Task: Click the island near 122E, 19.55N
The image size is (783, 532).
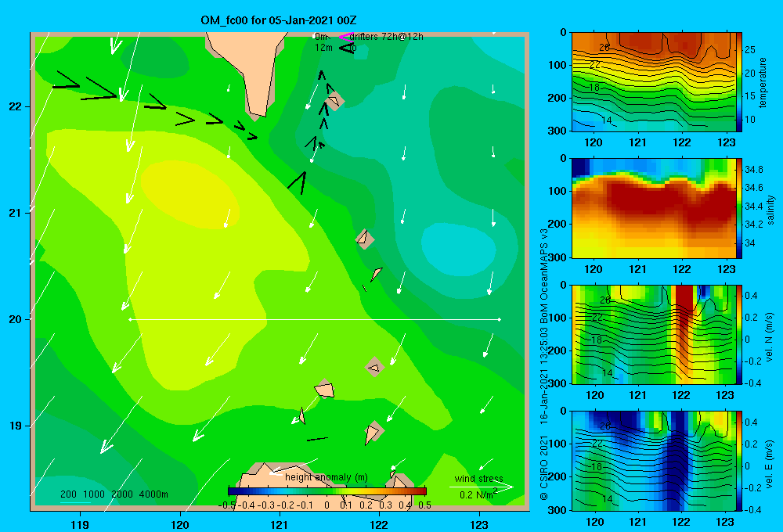Action: pos(374,367)
